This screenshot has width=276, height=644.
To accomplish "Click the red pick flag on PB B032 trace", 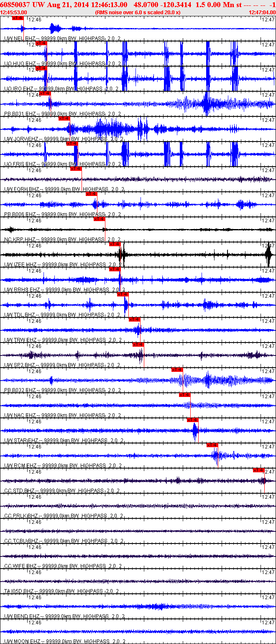I will point(177,370).
